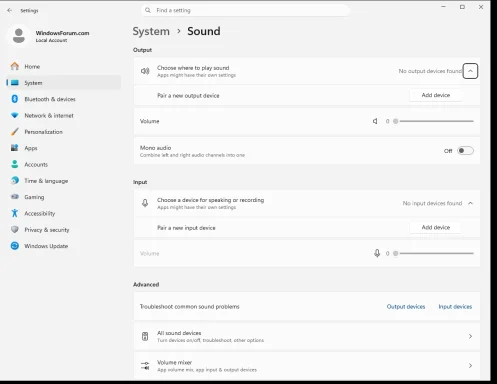The width and height of the screenshot is (497, 384).
Task: Select System in sidebar
Action: (63, 83)
